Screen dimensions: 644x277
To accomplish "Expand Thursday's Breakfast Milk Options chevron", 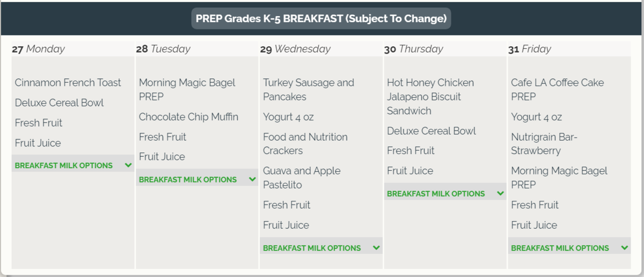I will tap(500, 193).
